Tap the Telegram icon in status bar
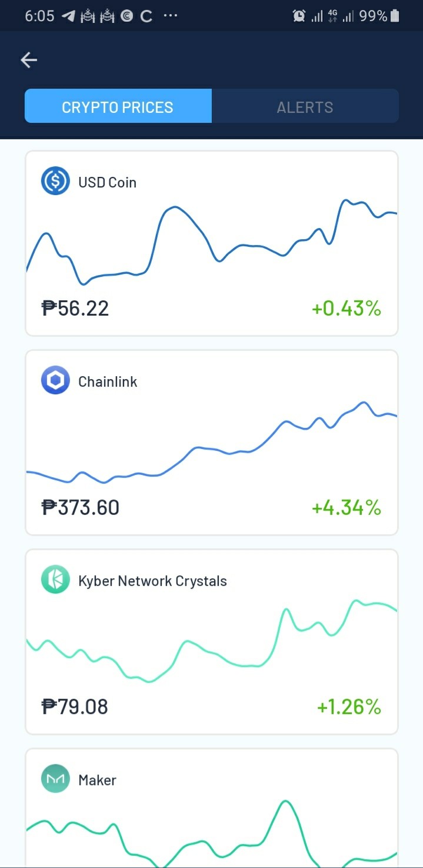 pyautogui.click(x=68, y=16)
